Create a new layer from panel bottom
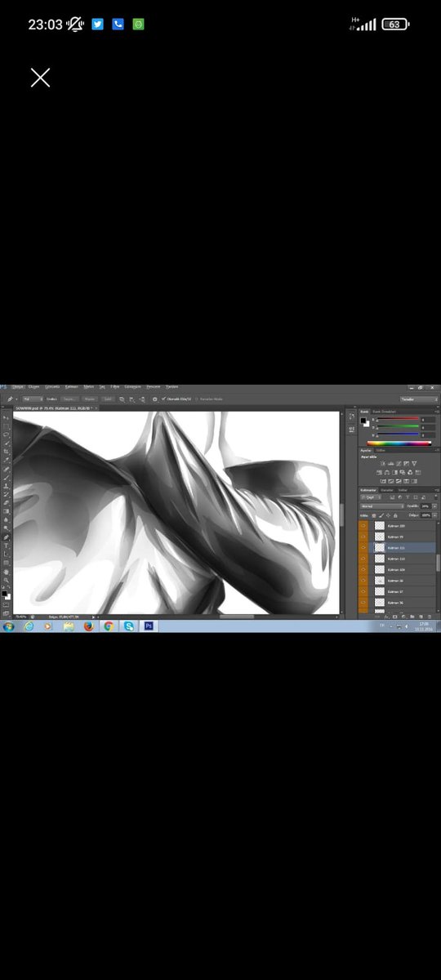The height and width of the screenshot is (980, 441). [x=421, y=617]
